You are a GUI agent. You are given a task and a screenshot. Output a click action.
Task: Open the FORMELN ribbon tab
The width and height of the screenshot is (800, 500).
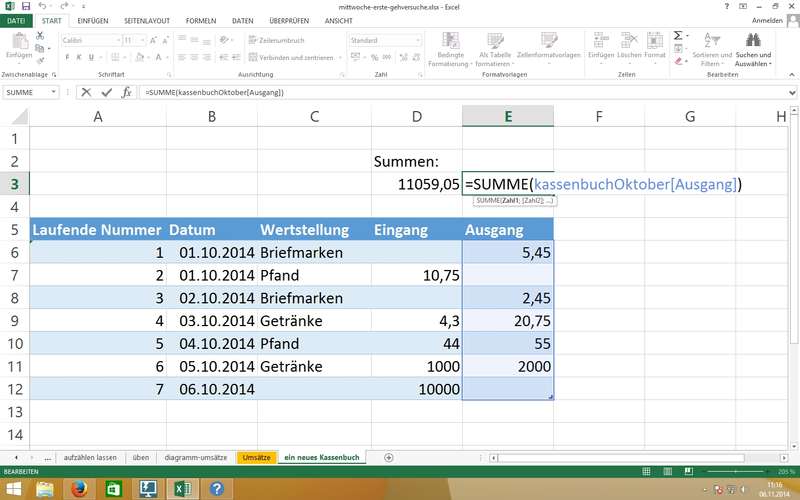(x=200, y=19)
